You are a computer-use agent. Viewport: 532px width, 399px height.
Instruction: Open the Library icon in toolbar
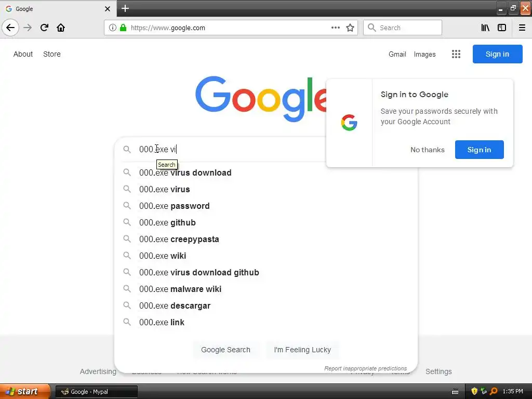(x=485, y=28)
